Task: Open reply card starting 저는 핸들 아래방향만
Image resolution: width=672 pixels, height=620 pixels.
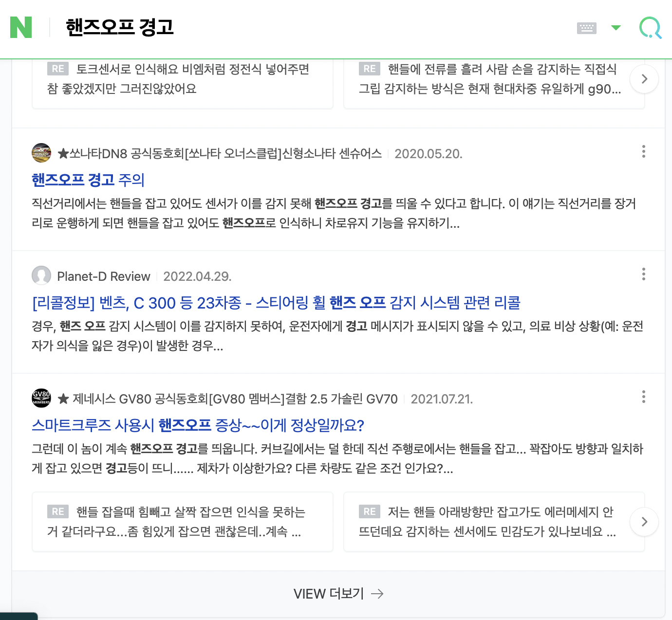Action: 494,522
